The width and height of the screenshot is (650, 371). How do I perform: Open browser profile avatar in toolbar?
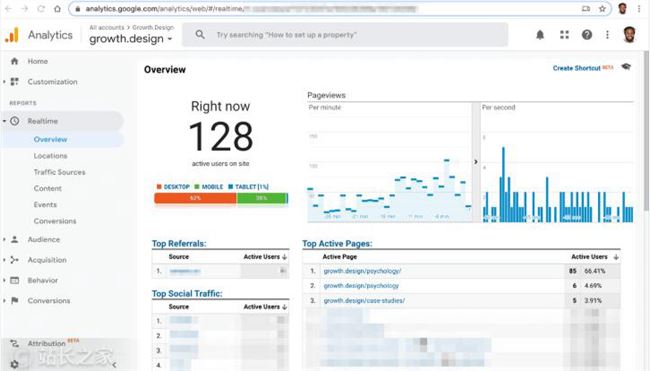point(622,9)
